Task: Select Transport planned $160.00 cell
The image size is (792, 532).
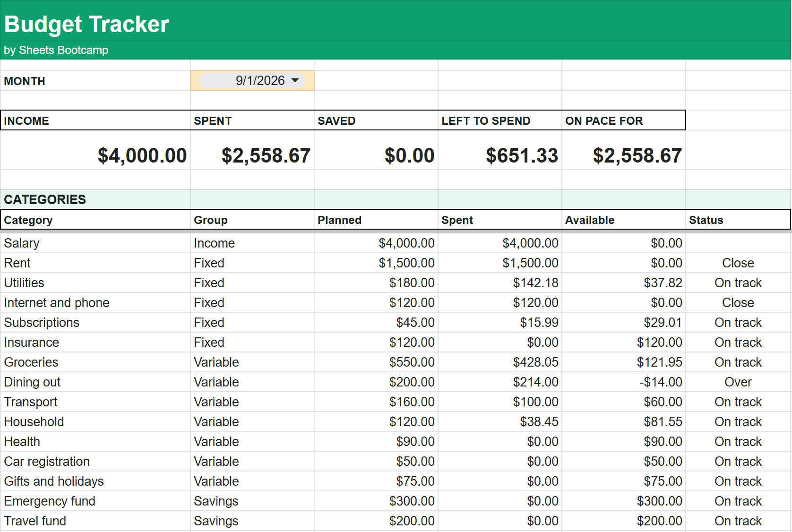Action: coord(376,402)
